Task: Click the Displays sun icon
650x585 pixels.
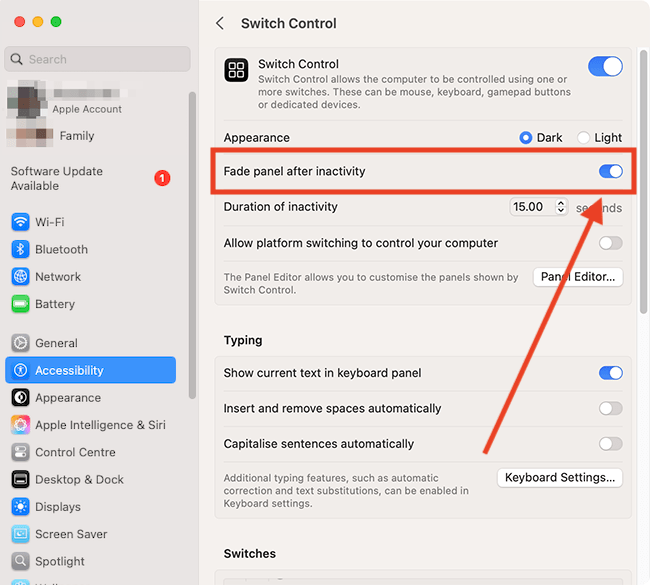Action: (20, 507)
